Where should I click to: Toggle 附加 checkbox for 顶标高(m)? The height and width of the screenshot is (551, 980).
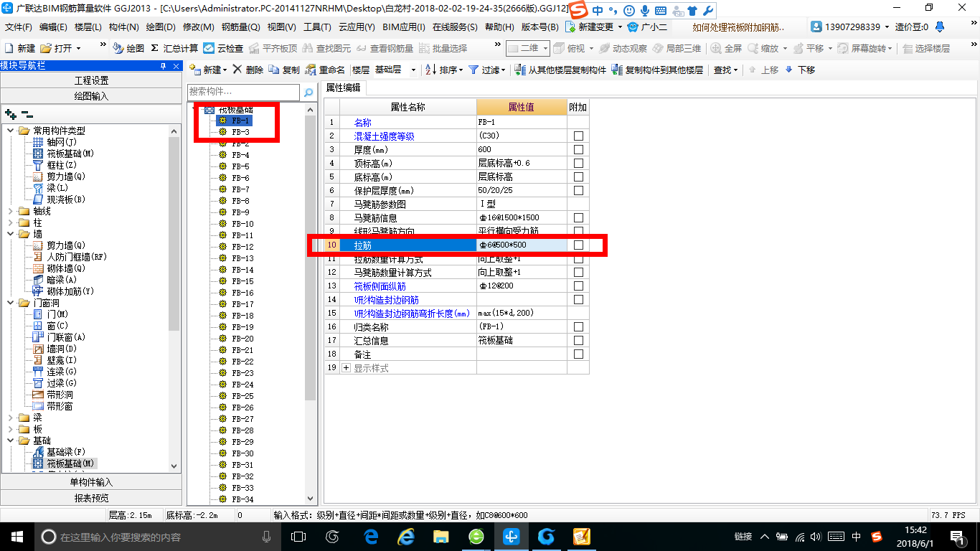(578, 163)
